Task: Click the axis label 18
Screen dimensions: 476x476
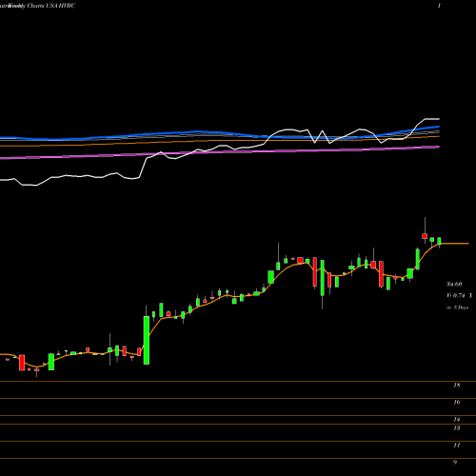Action: 457,386
